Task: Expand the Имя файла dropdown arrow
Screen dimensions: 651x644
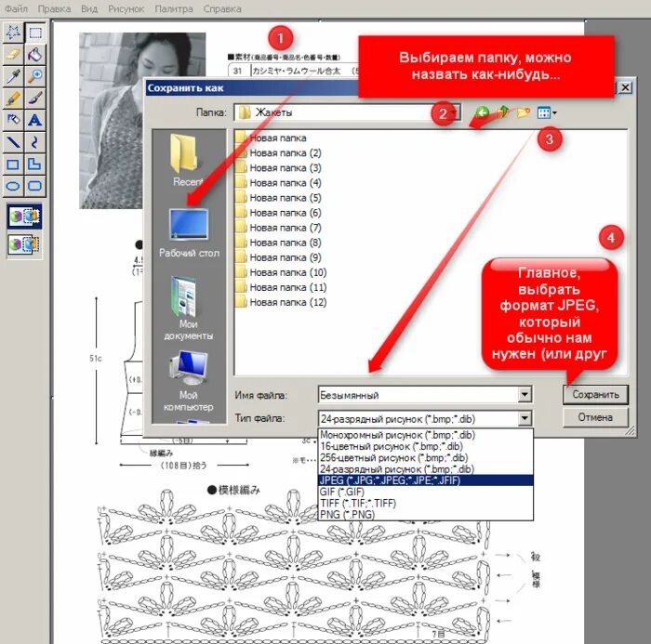Action: pyautogui.click(x=525, y=394)
